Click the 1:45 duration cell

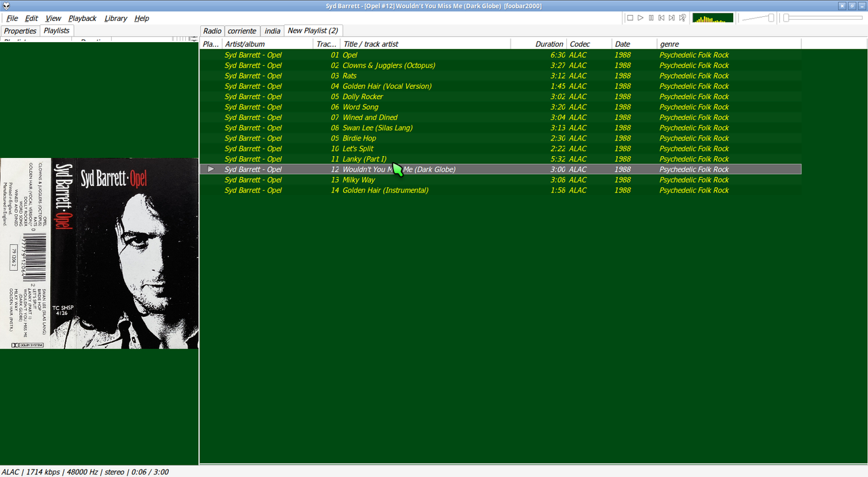point(557,86)
